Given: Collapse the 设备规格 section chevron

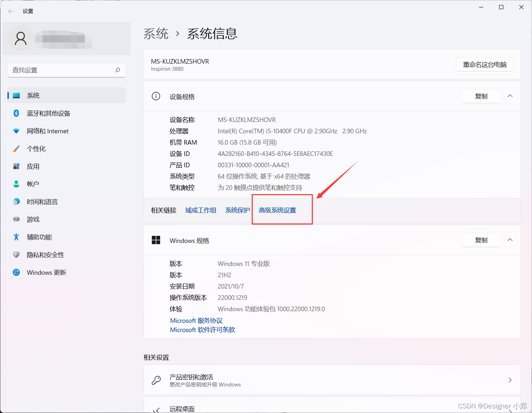Looking at the screenshot, I should [510, 96].
